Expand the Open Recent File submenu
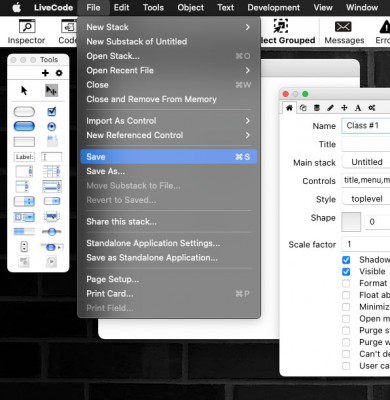The width and height of the screenshot is (390, 400). [168, 70]
